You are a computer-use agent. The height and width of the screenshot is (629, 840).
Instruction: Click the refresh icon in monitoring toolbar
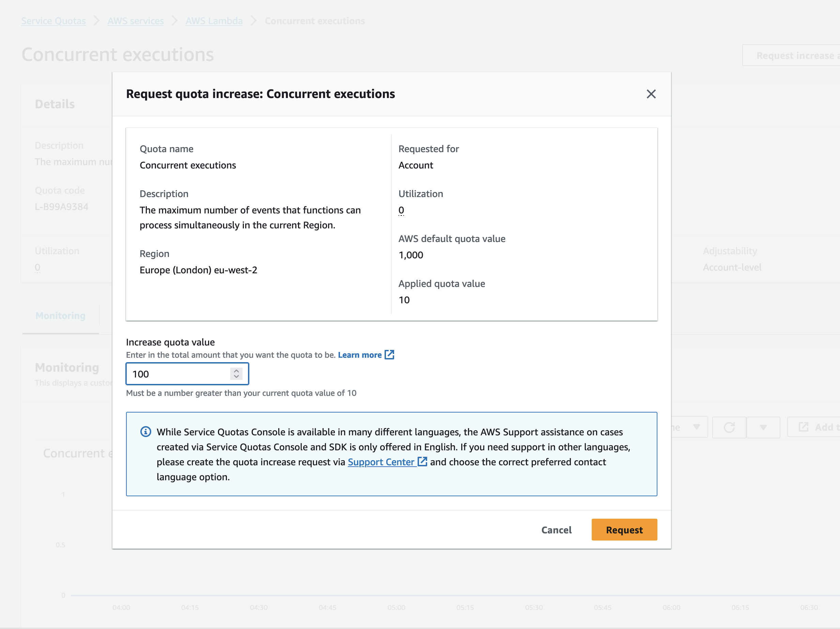[x=729, y=427]
